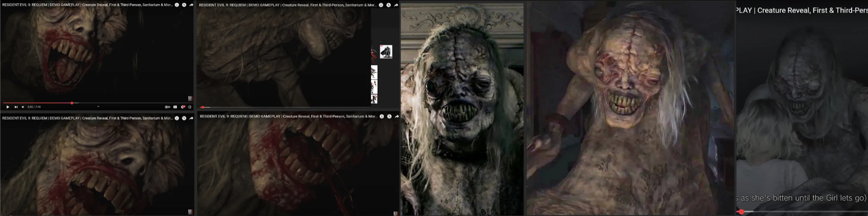868x216 pixels.
Task: Skip to next video in the player
Action: click(x=16, y=107)
